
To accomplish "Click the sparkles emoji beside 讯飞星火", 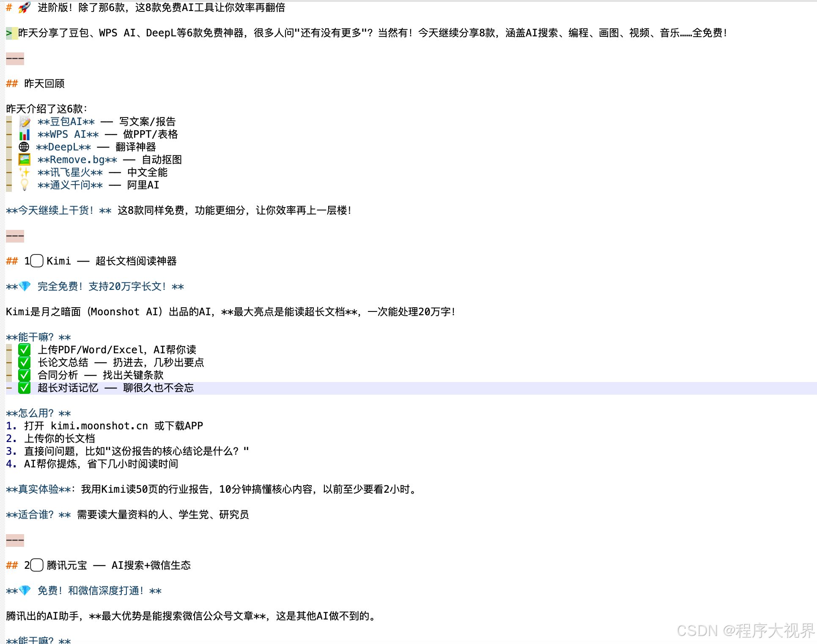I will [x=25, y=172].
